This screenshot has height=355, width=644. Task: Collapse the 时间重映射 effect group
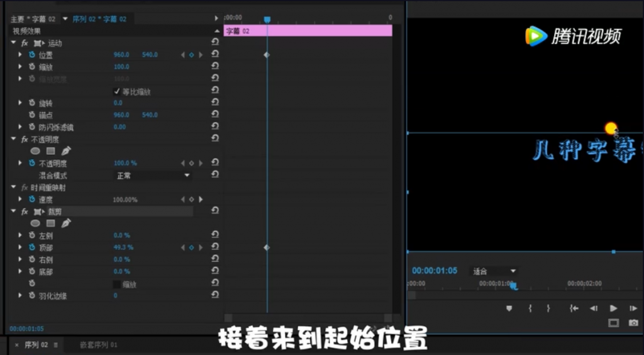(x=14, y=188)
